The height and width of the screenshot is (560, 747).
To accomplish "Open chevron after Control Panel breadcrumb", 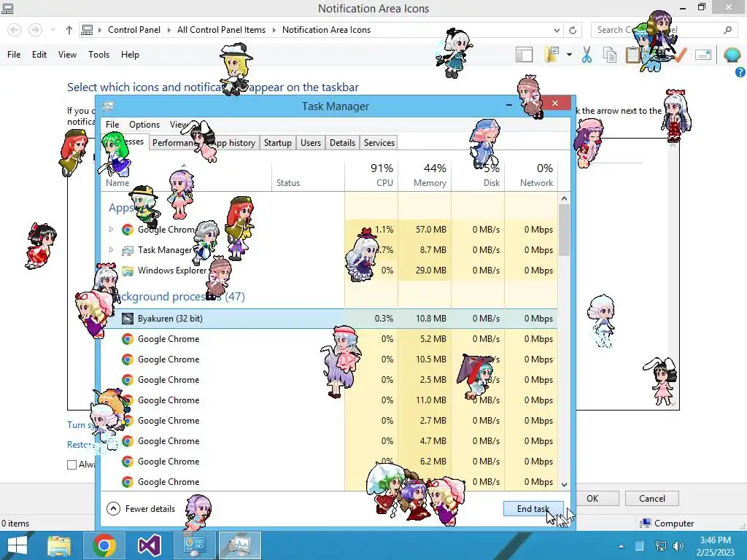I will coord(169,30).
